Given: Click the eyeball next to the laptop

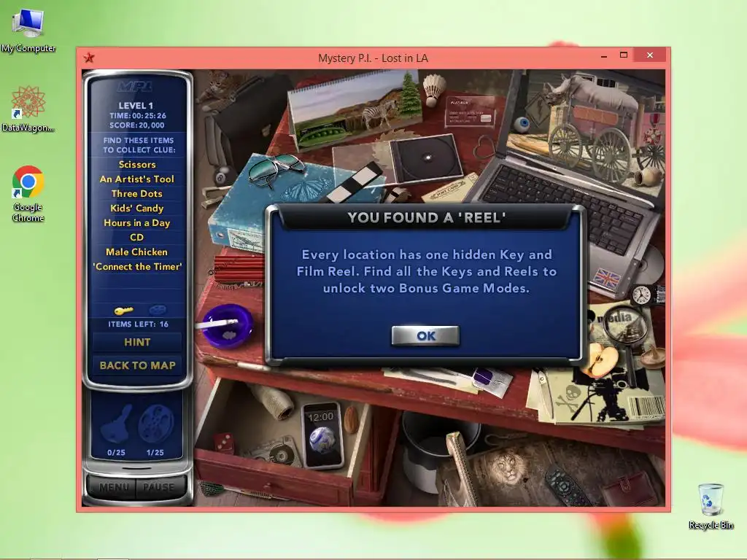Looking at the screenshot, I should point(522,124).
